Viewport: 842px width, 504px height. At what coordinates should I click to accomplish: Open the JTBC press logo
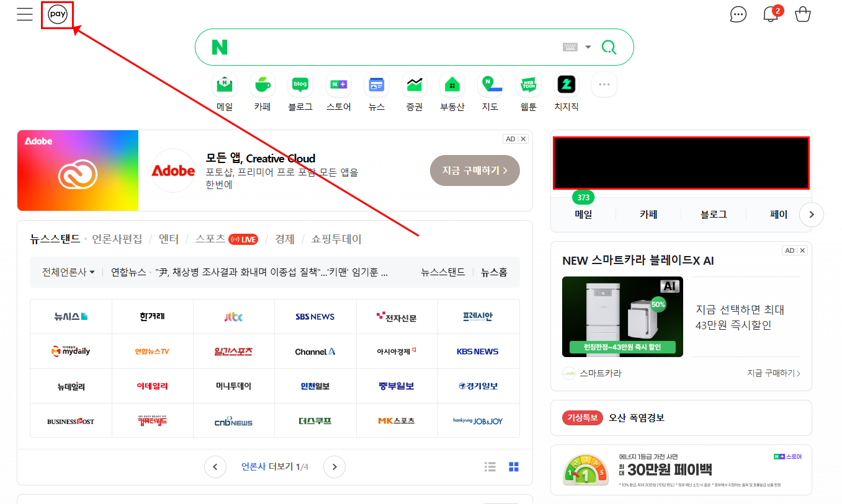(x=234, y=317)
